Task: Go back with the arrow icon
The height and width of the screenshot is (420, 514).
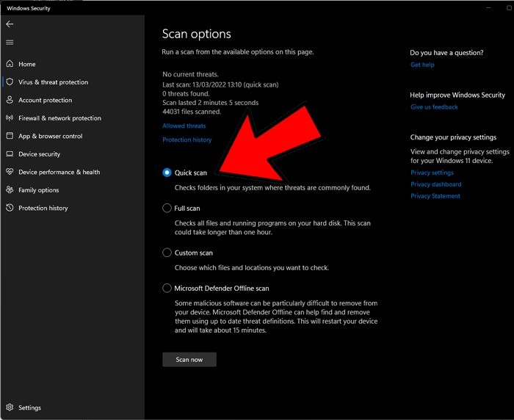Action: click(10, 24)
